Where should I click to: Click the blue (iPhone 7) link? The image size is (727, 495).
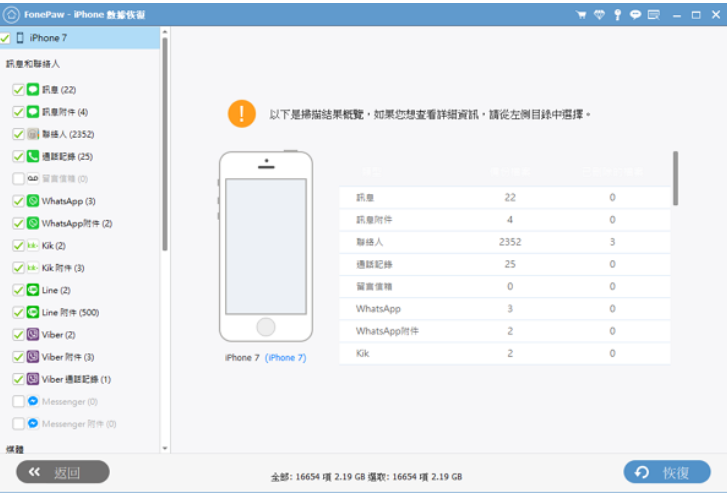pos(286,357)
